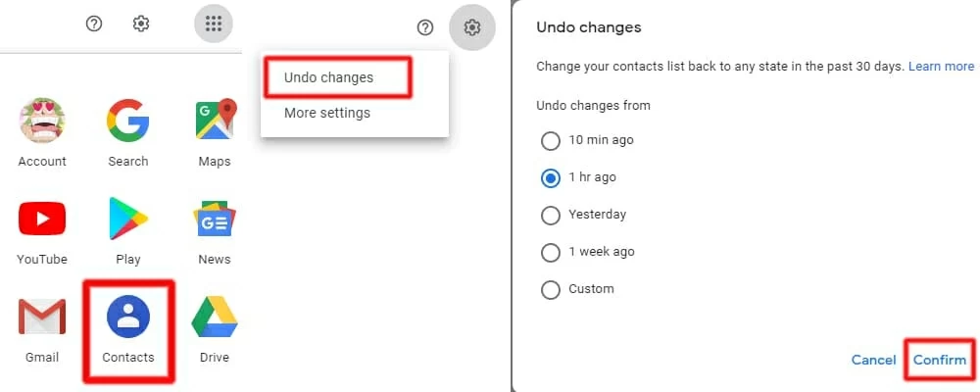980x392 pixels.
Task: Click the YouTube app icon
Action: [42, 220]
